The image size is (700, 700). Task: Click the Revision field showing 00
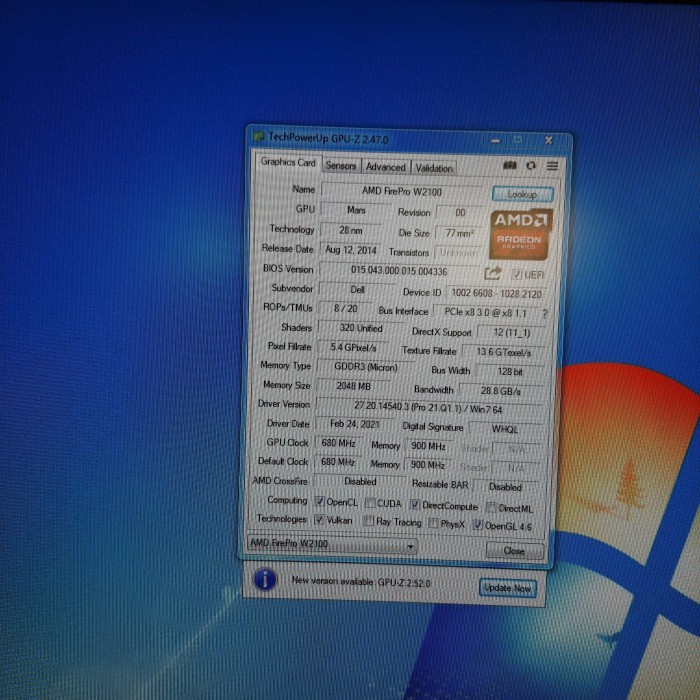coord(460,213)
